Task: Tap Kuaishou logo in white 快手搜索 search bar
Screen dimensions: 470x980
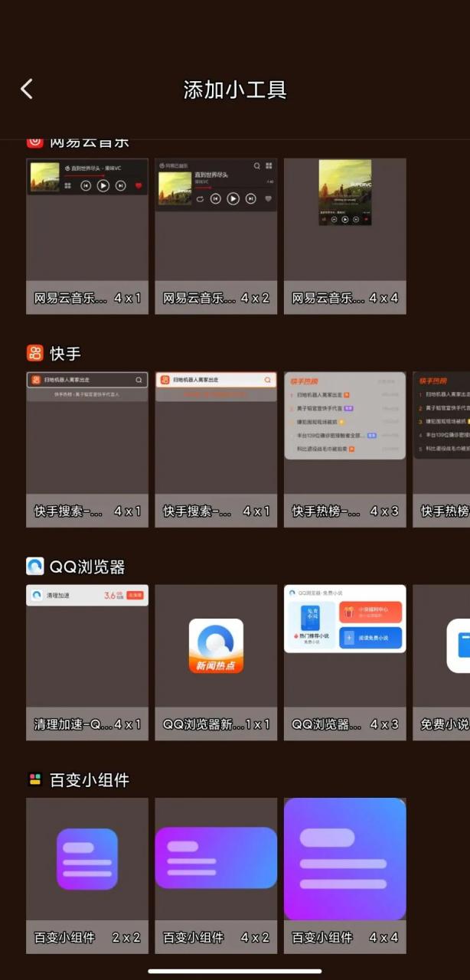Action: pos(164,380)
